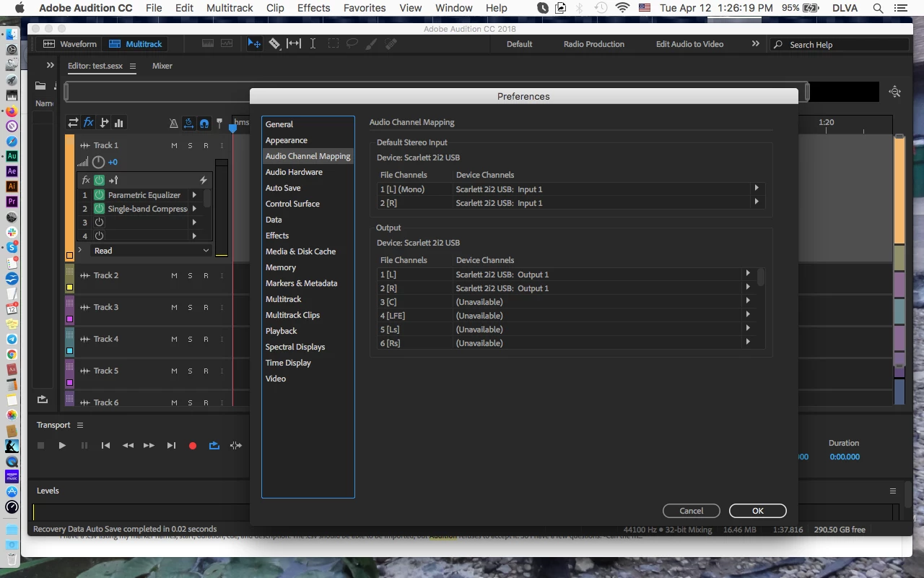
Task: Open device dropdown for output 3 [C]
Action: click(748, 301)
